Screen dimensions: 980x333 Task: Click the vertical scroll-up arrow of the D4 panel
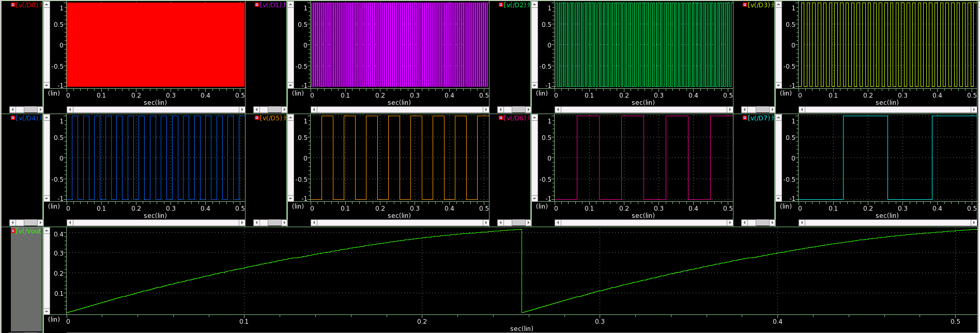pyautogui.click(x=47, y=117)
